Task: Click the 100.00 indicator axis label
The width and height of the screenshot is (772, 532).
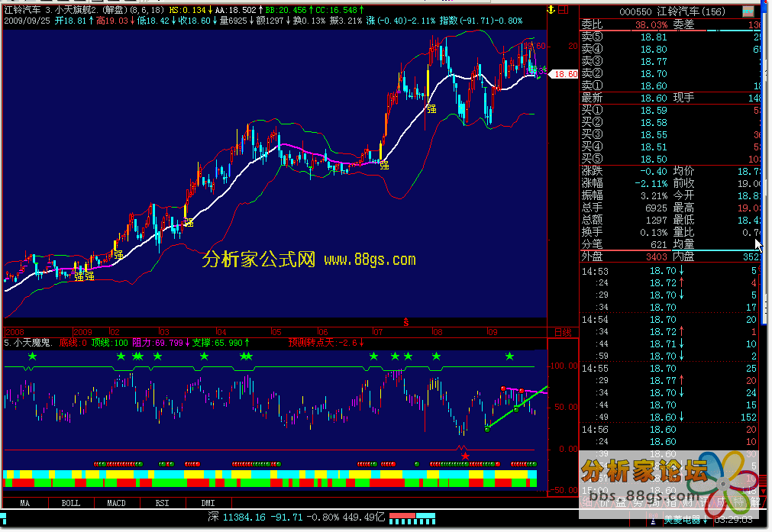Action: click(564, 366)
